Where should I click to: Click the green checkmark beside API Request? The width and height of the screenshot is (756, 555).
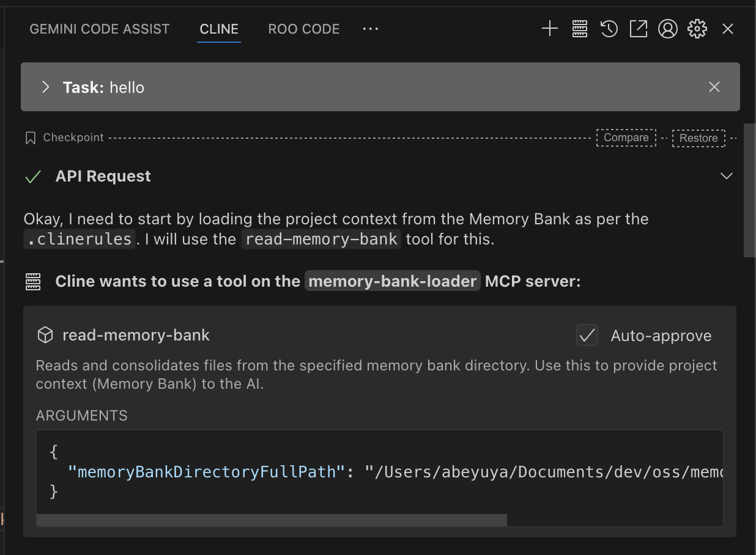[x=32, y=176]
